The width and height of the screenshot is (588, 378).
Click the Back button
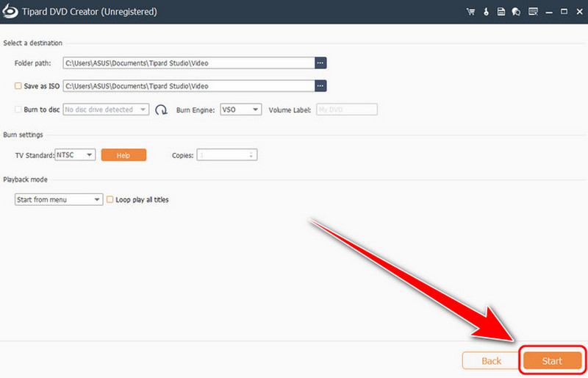(x=491, y=361)
